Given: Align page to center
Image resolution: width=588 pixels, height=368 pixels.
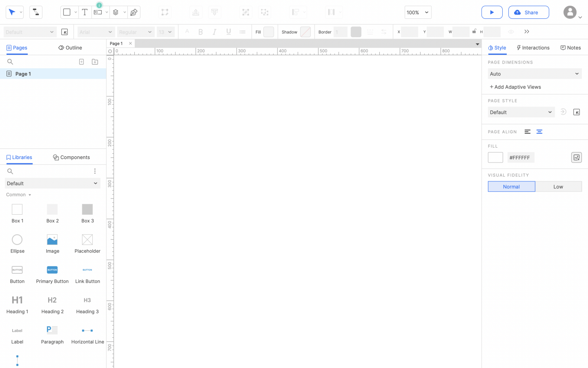Looking at the screenshot, I should tap(539, 132).
